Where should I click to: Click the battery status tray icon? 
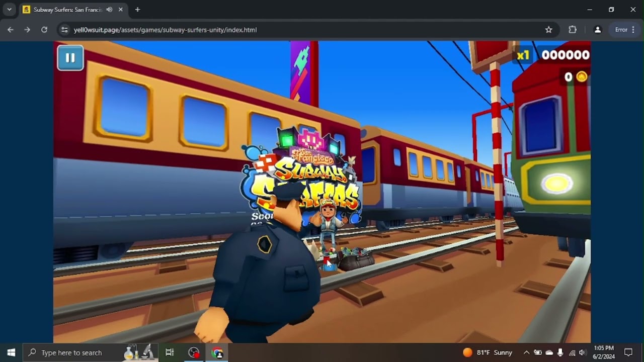tap(538, 352)
